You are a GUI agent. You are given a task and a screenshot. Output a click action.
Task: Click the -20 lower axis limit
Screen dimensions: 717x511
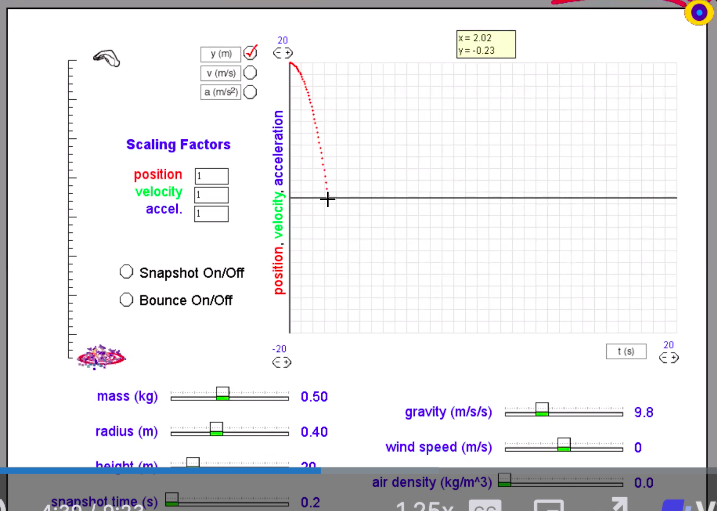point(279,349)
